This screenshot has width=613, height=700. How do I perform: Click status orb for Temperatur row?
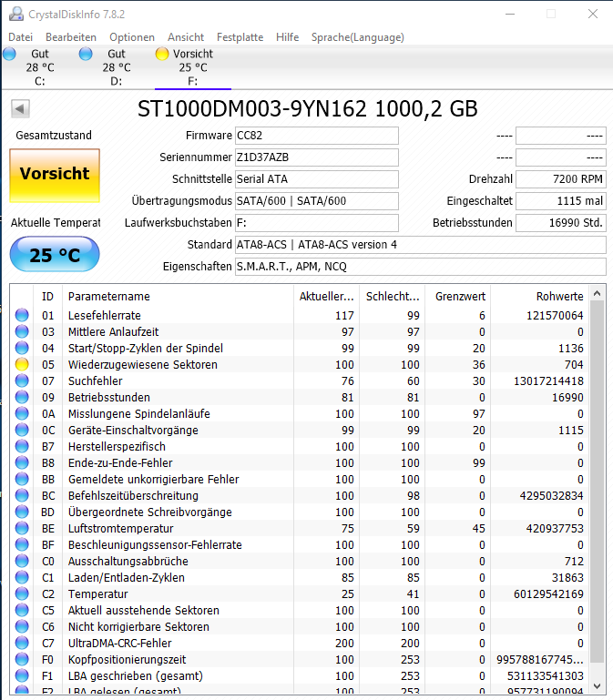(x=22, y=593)
